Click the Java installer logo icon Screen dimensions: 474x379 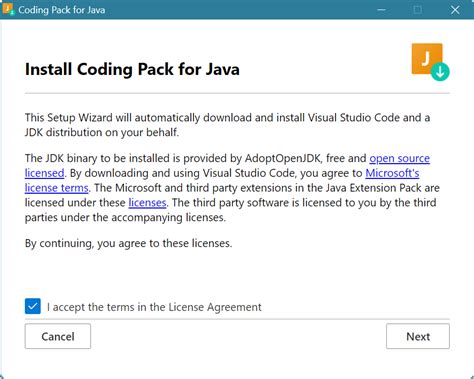430,62
